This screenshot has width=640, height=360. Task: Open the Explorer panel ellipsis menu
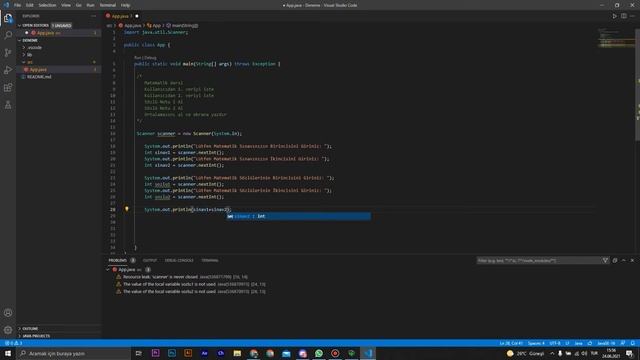coord(94,16)
